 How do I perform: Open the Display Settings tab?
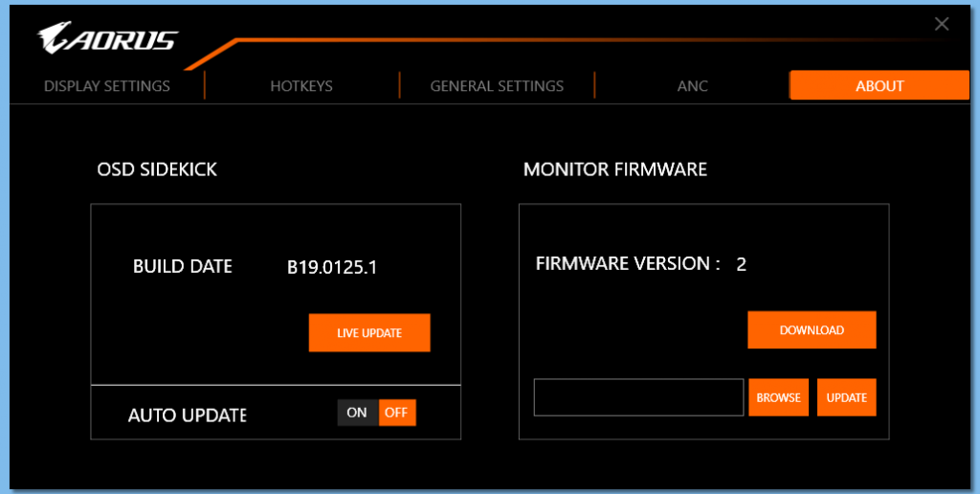coord(107,86)
